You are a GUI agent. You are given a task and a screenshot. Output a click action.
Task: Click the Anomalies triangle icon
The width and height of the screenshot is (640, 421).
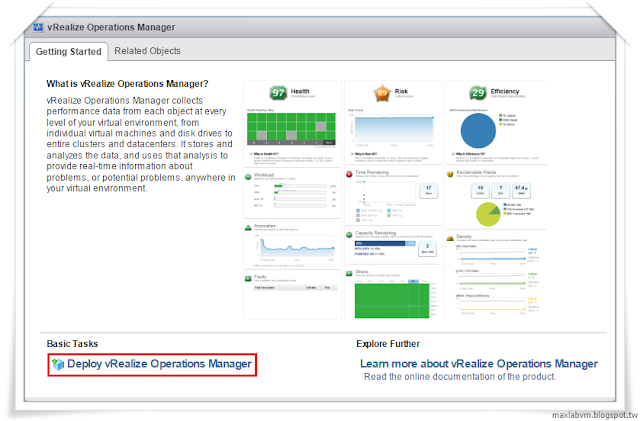[248, 228]
